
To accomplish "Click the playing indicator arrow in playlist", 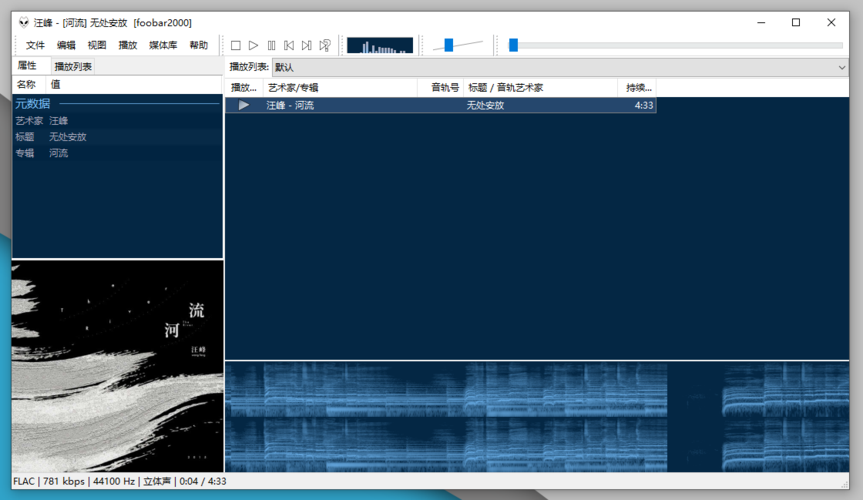I will pos(244,105).
